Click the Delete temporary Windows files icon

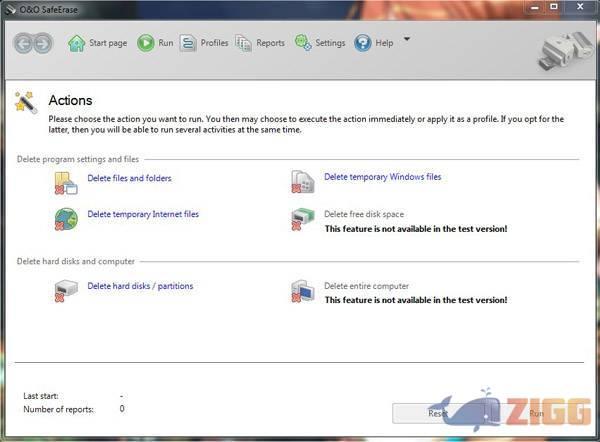[x=302, y=181]
